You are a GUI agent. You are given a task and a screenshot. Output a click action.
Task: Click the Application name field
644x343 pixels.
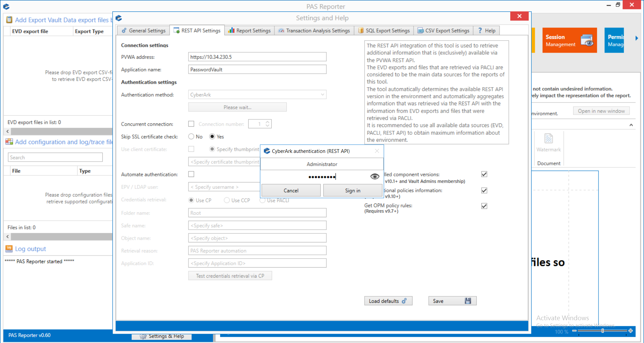tap(257, 69)
